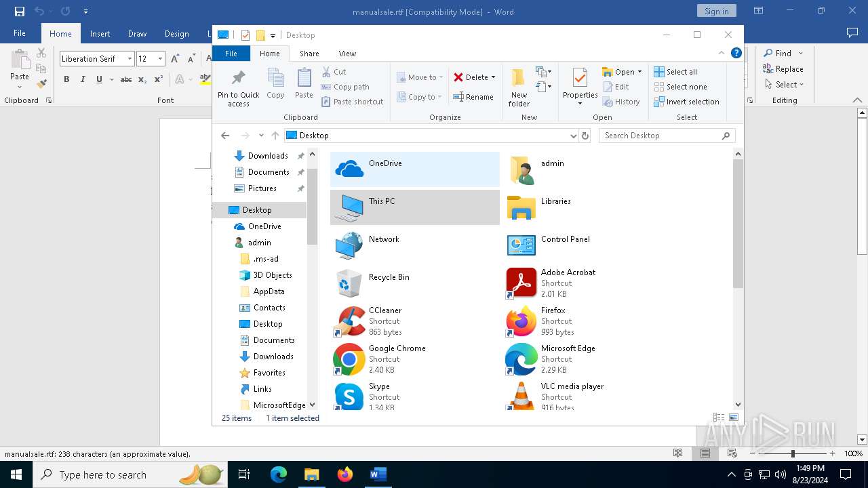Open Explorer Help question mark icon
The height and width of the screenshot is (488, 868).
point(736,53)
